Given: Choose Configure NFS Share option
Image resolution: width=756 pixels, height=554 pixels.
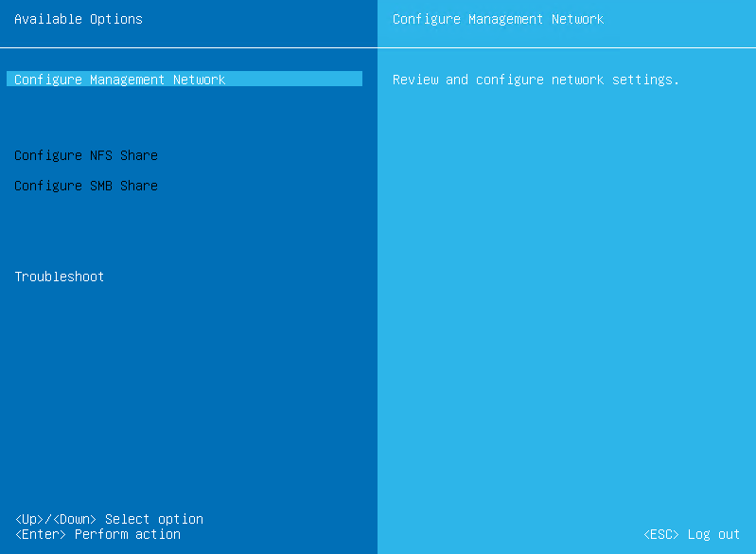Looking at the screenshot, I should point(86,155).
